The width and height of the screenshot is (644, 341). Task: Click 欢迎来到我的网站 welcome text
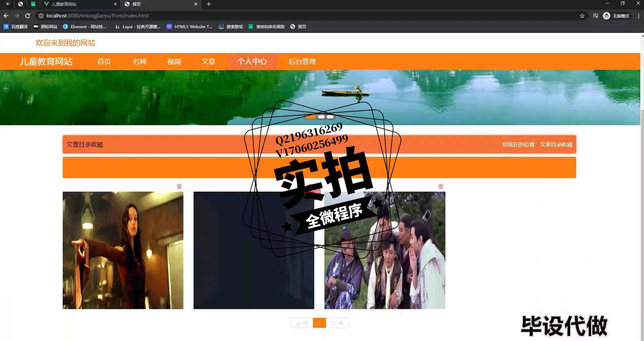(65, 43)
